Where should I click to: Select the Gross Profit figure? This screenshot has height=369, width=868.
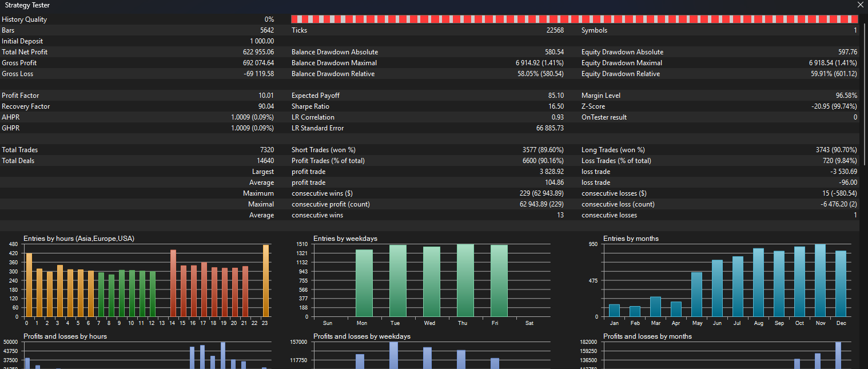pyautogui.click(x=260, y=62)
